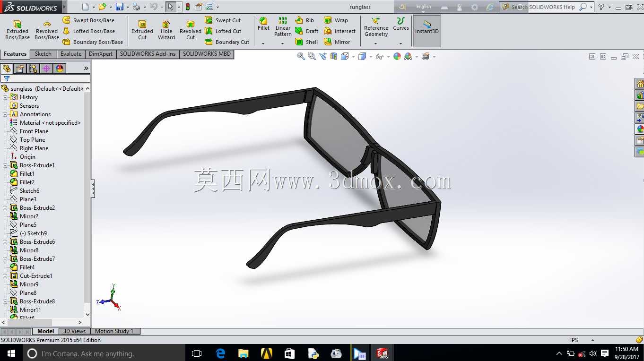Open the Display Style dropdown

coord(371,57)
